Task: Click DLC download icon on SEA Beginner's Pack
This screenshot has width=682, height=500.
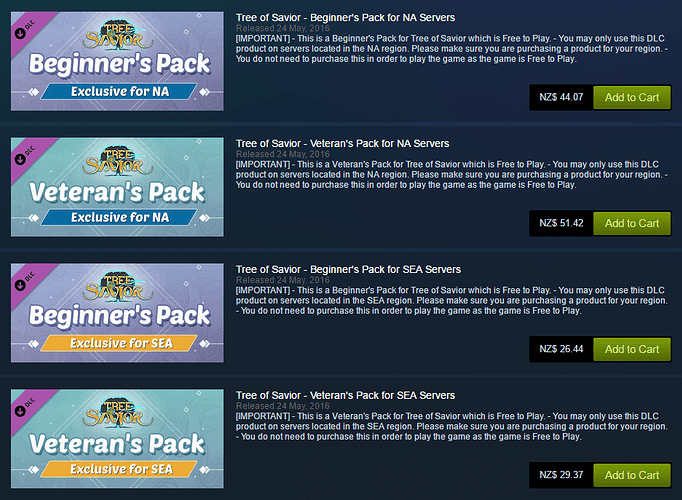Action: [20, 285]
